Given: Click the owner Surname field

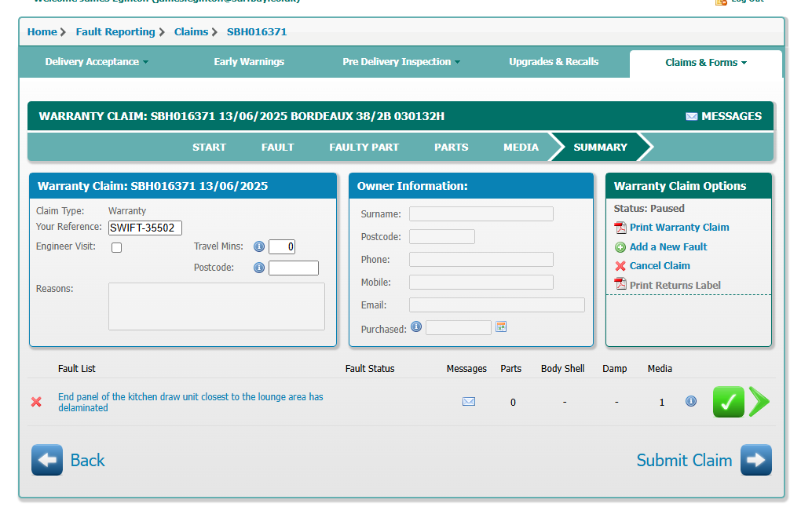Looking at the screenshot, I should [x=481, y=214].
